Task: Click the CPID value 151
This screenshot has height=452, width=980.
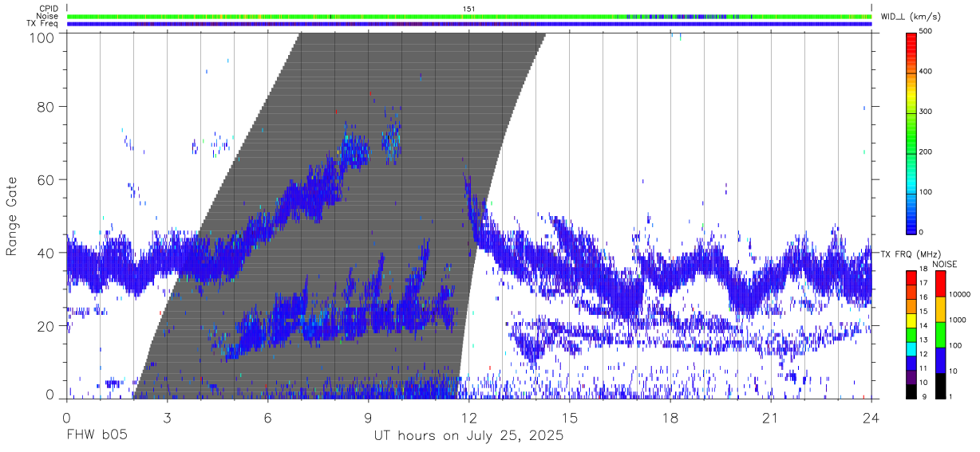Action: 468,9
